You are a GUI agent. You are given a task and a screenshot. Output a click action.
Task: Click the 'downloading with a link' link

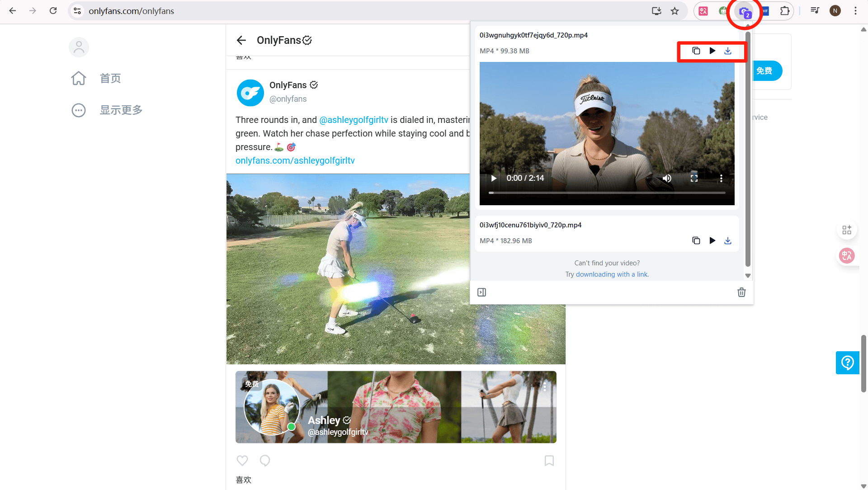click(612, 274)
